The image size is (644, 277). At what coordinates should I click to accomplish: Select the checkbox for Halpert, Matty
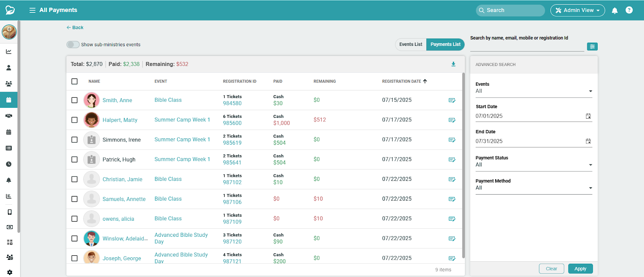74,120
